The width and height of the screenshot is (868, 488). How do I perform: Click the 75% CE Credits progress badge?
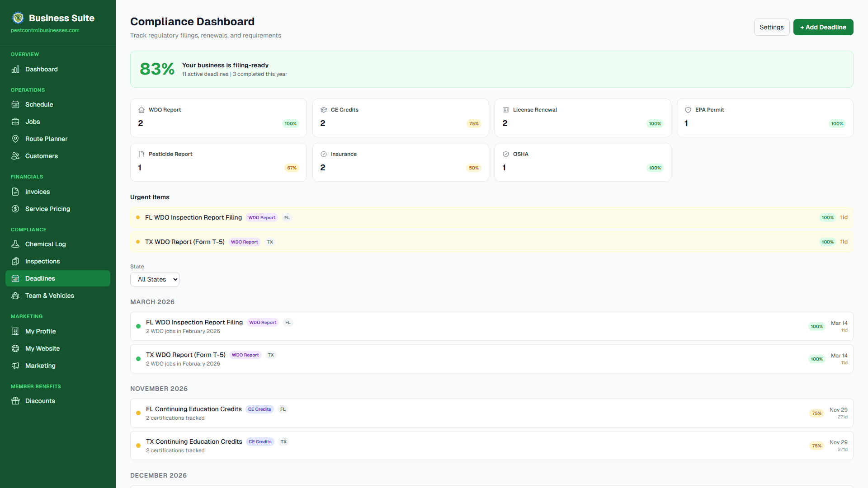click(x=473, y=123)
